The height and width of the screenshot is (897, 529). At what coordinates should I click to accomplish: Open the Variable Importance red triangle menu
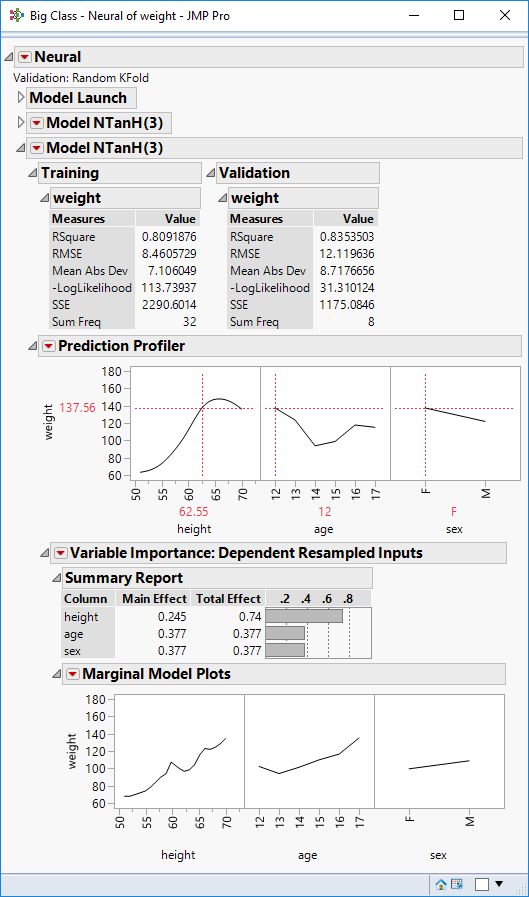tap(61, 553)
